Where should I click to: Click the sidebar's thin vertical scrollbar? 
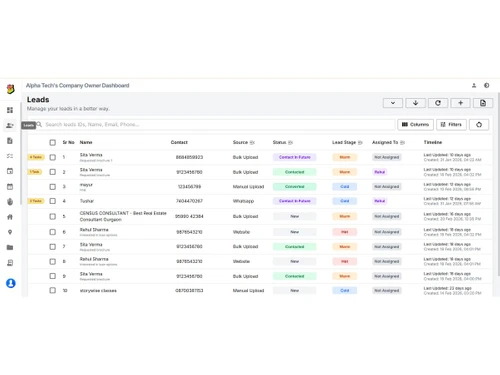(20, 153)
